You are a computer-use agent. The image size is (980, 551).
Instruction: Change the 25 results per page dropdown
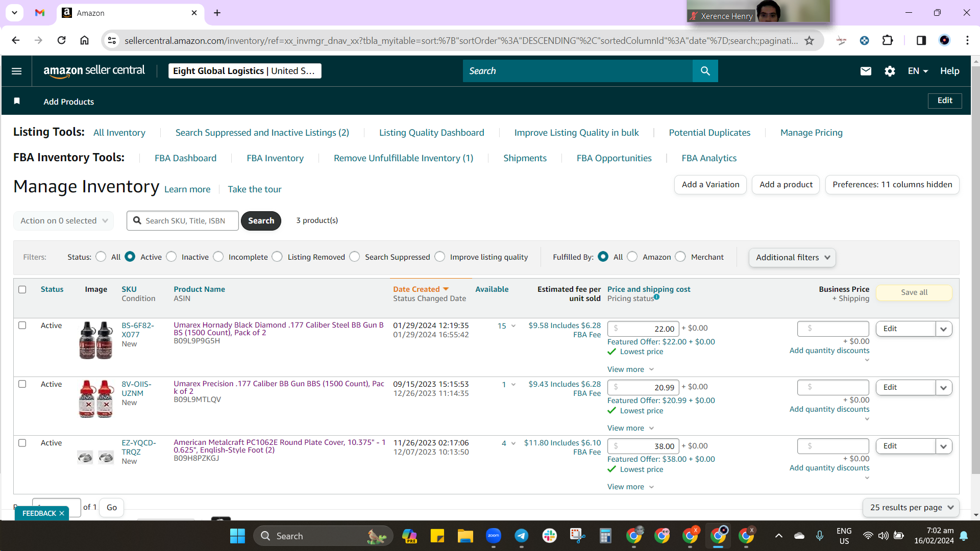[x=912, y=508]
